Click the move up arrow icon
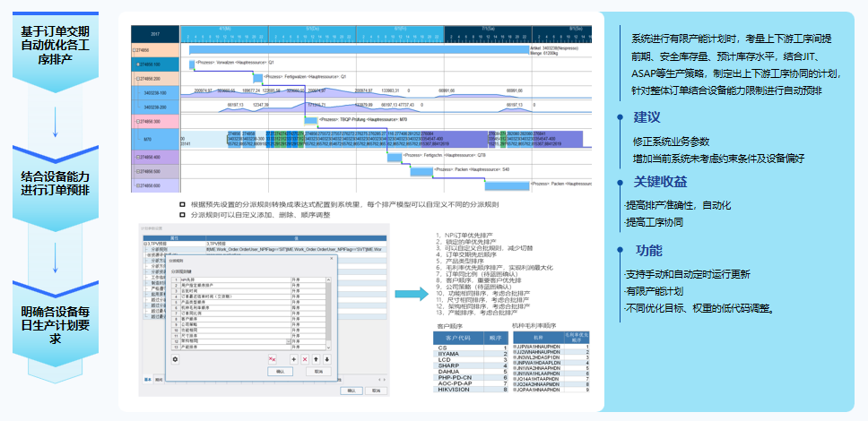The image size is (868, 421). (317, 359)
